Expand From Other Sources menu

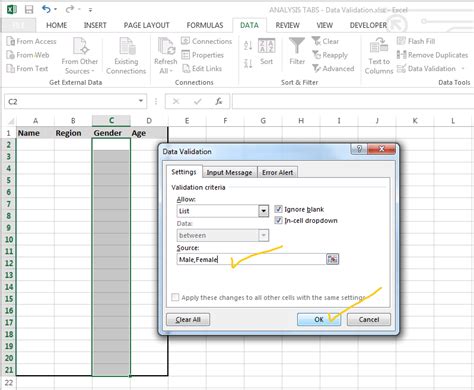80,56
